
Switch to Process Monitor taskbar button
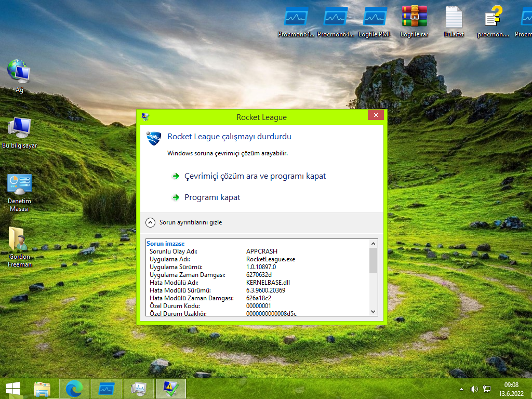106,389
